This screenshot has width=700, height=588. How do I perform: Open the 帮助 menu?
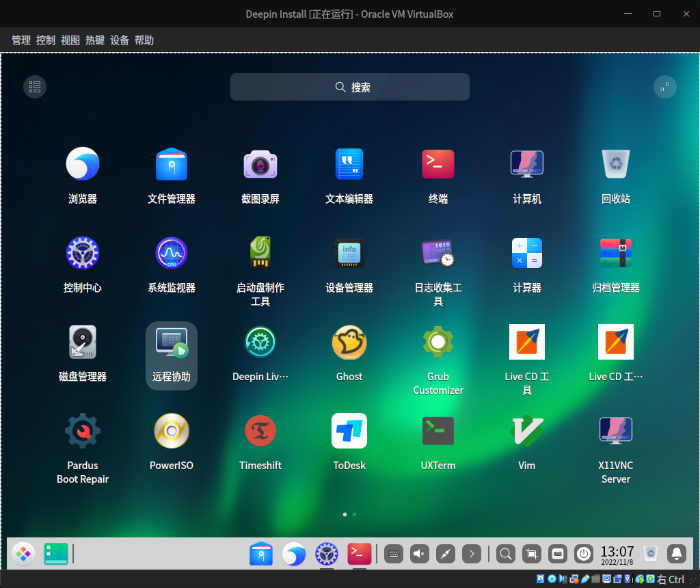click(144, 40)
